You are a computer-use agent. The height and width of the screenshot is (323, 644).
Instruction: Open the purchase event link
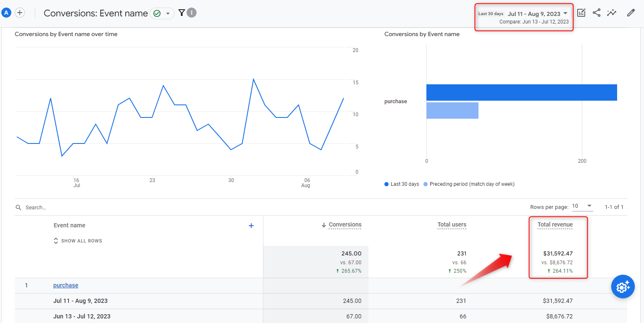click(66, 285)
